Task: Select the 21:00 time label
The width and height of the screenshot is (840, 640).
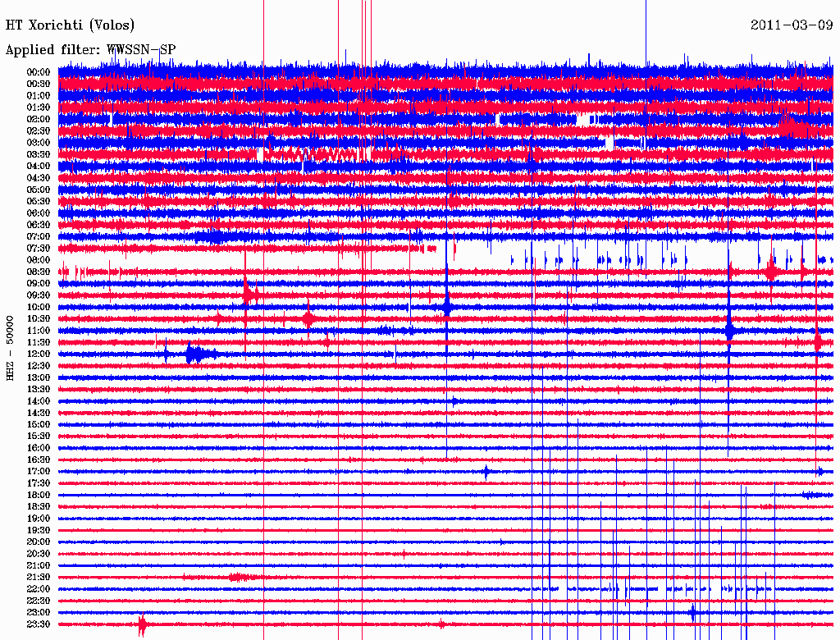Action: tap(39, 565)
